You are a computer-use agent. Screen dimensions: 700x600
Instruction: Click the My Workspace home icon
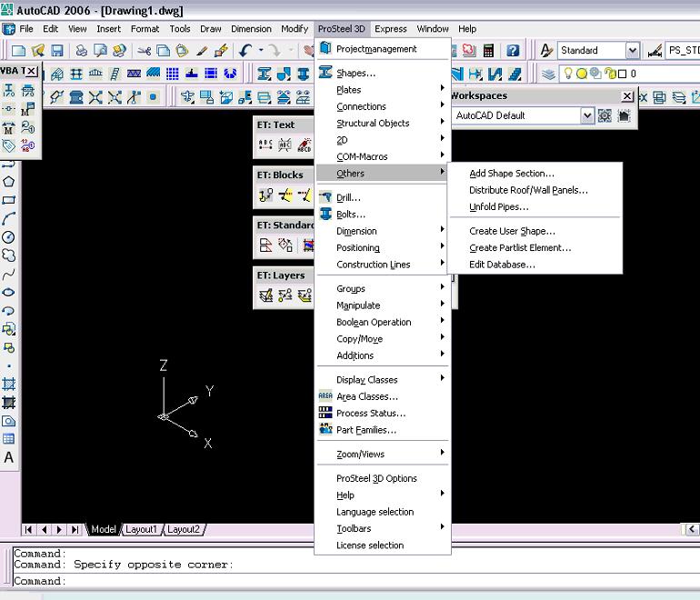[x=625, y=116]
